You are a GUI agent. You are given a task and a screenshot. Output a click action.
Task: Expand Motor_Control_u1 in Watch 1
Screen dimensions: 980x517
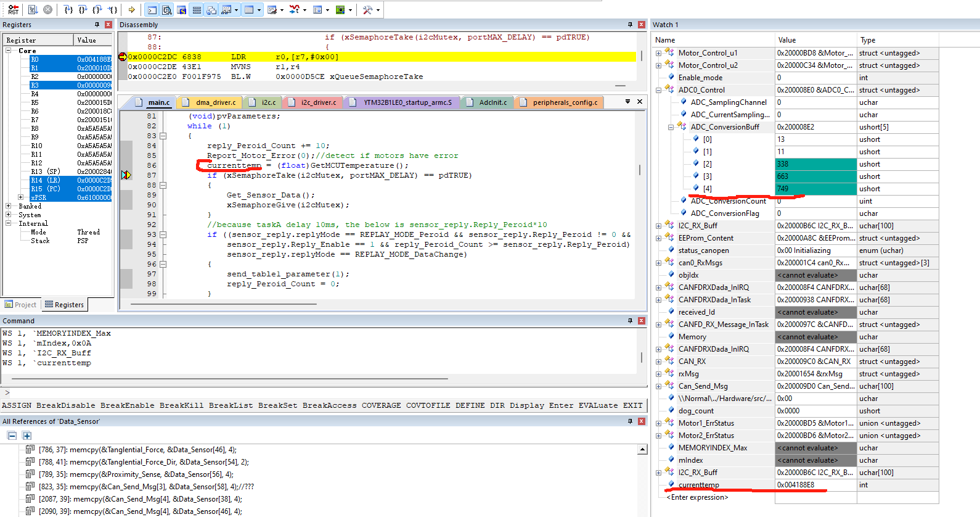[658, 53]
